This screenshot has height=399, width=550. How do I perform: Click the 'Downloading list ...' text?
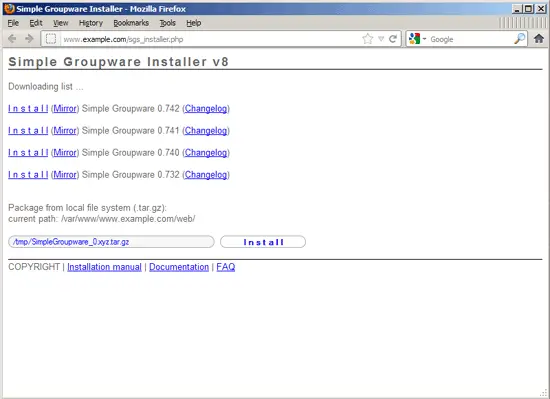46,86
